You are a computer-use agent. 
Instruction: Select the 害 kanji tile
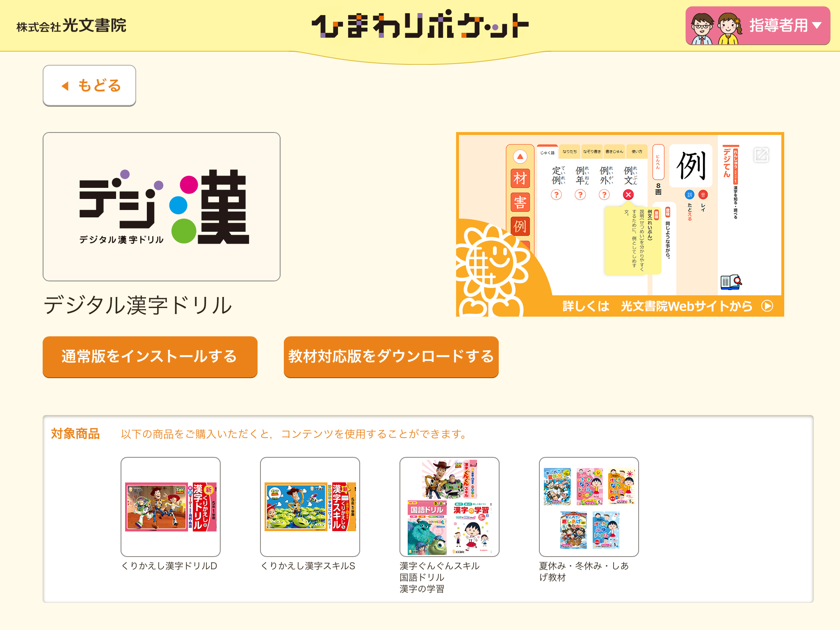(x=520, y=202)
